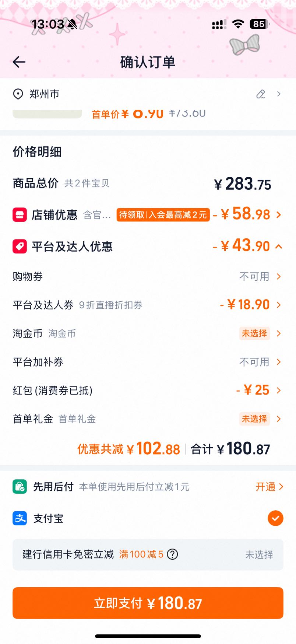Open the 红包 (消费券已抵) row

click(x=148, y=390)
